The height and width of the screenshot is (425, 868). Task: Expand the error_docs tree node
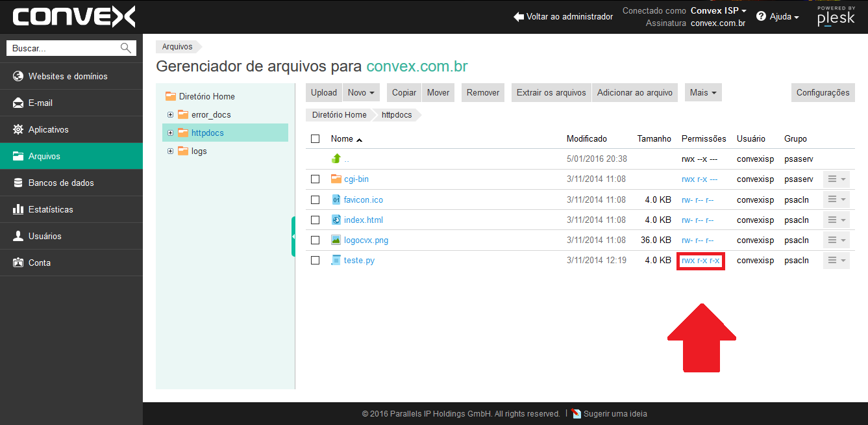pyautogui.click(x=171, y=114)
